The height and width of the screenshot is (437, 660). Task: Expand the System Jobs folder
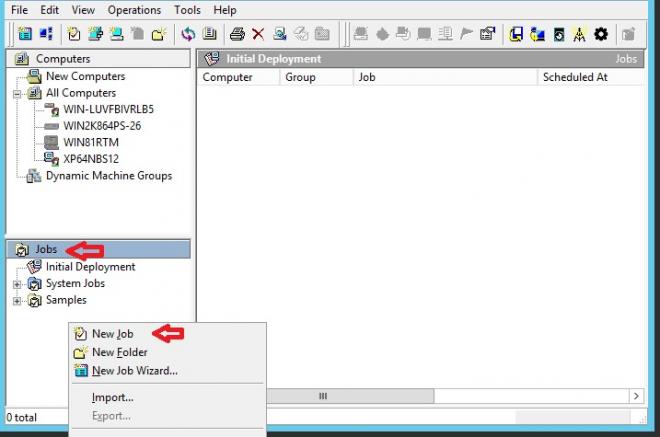coord(17,284)
